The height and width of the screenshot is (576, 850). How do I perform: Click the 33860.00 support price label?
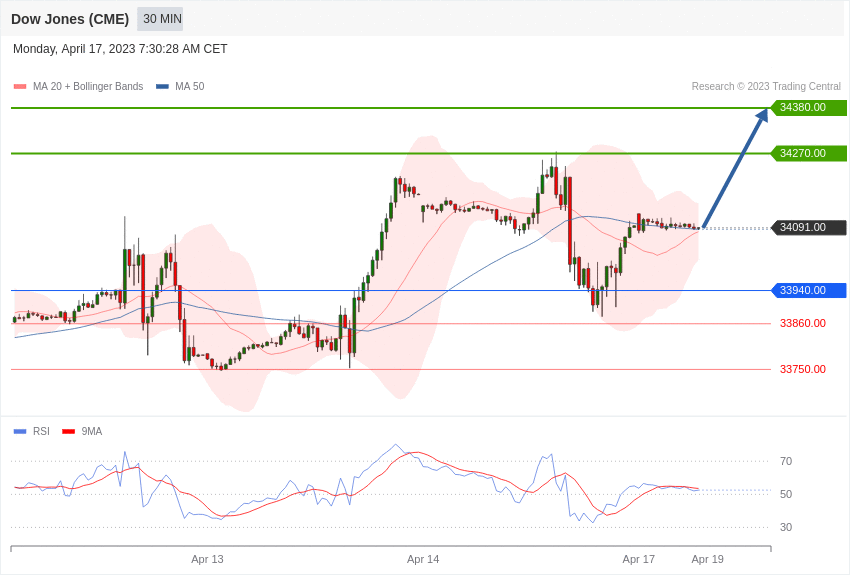[803, 323]
